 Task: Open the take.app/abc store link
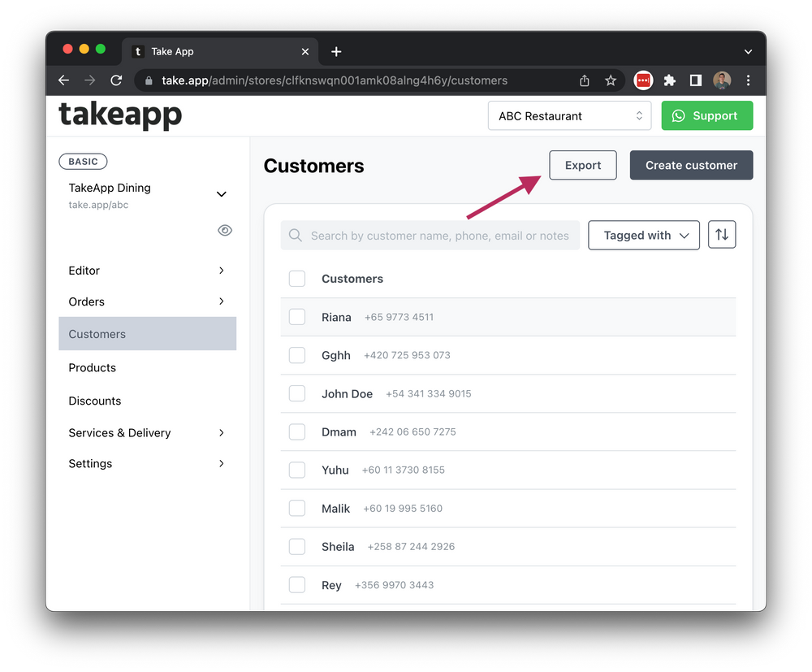point(98,205)
